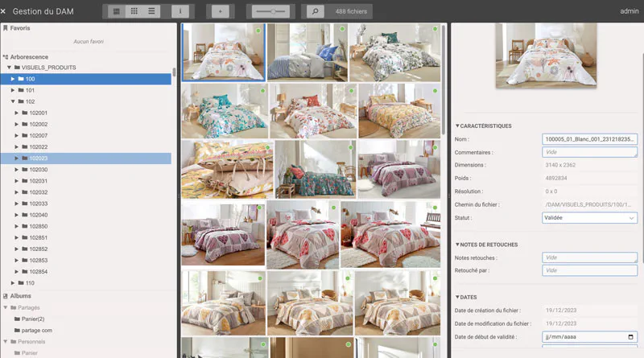Click the admin user menu

629,11
